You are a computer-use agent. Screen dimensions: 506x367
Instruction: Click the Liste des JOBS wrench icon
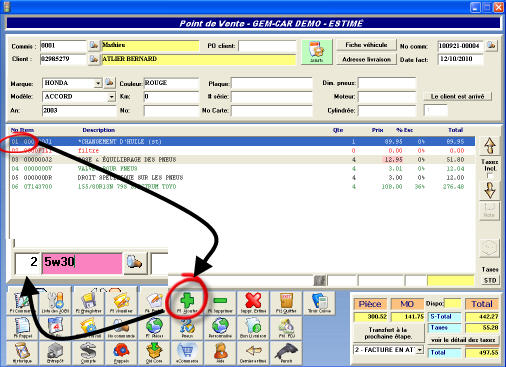55,303
